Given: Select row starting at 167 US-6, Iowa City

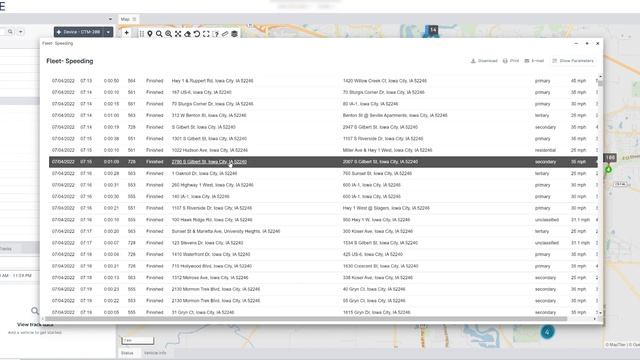Looking at the screenshot, I should point(323,93).
